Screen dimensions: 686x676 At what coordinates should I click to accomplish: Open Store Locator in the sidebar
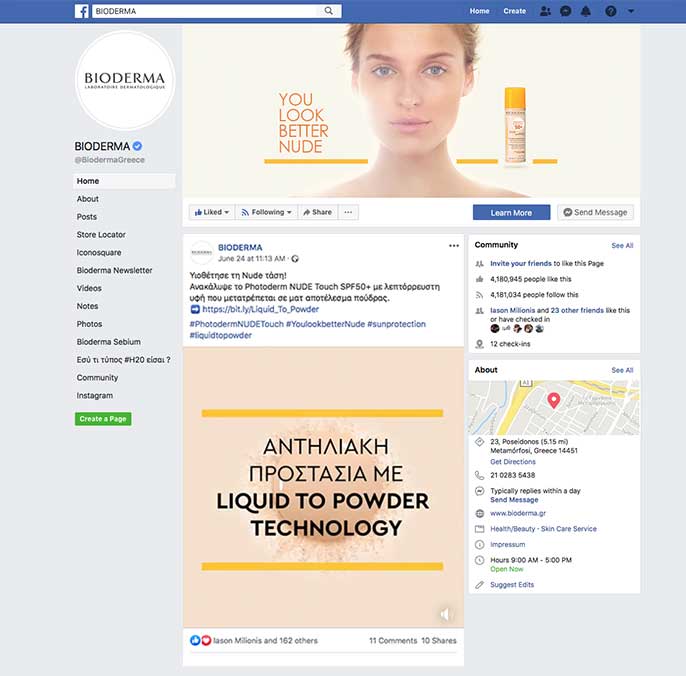click(x=101, y=235)
